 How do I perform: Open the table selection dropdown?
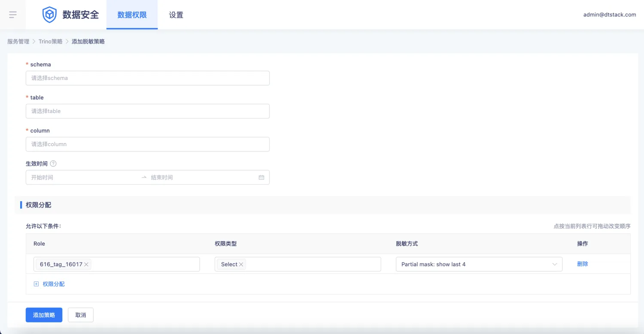point(147,111)
